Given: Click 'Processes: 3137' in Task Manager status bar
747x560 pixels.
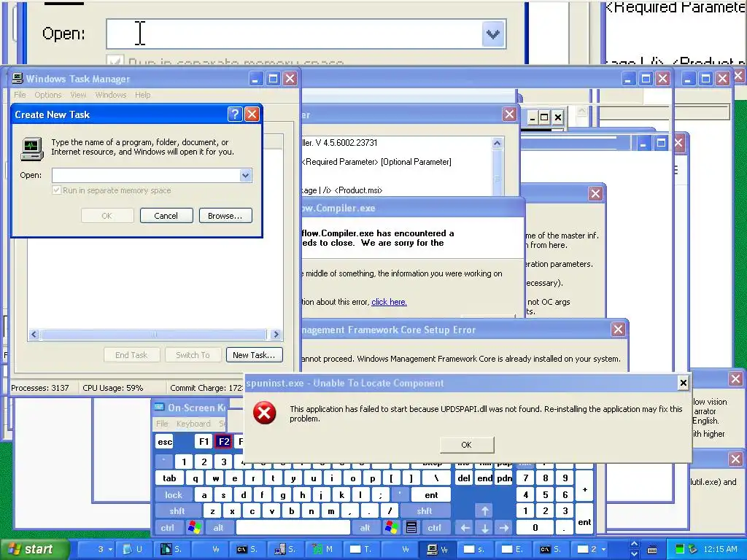Looking at the screenshot, I should point(40,388).
